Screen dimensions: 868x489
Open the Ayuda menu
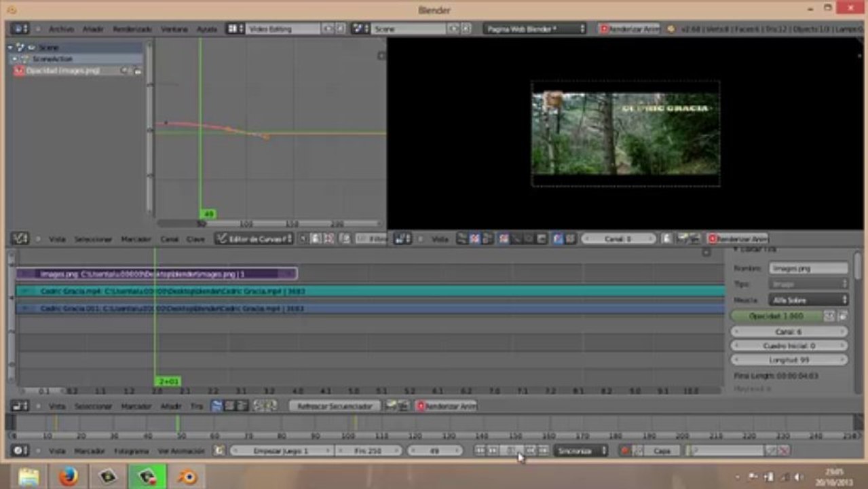207,29
